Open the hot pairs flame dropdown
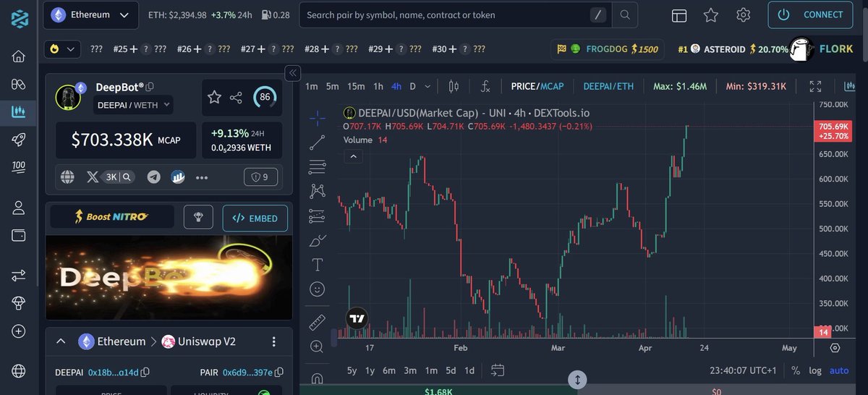The image size is (868, 395). pos(62,49)
